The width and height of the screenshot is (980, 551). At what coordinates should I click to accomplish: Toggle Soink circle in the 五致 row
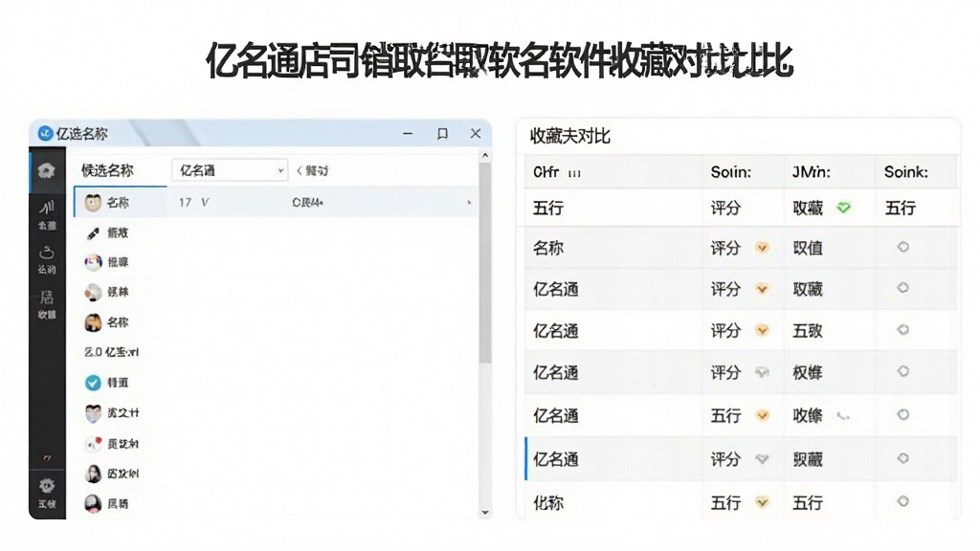[902, 329]
